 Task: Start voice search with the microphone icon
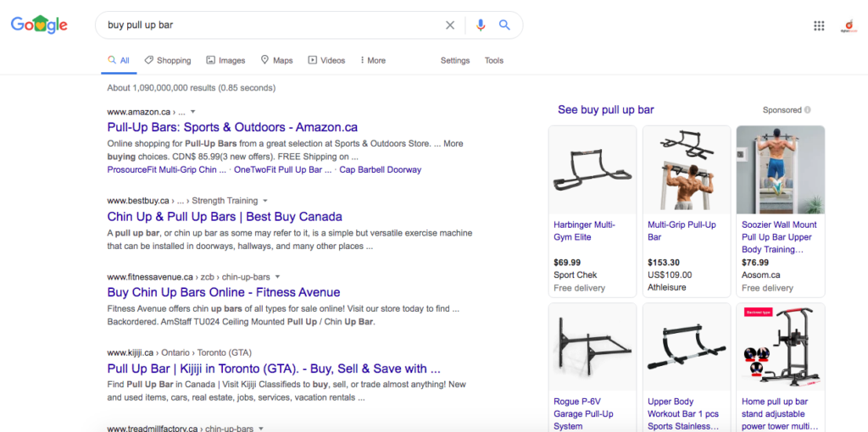(x=481, y=25)
